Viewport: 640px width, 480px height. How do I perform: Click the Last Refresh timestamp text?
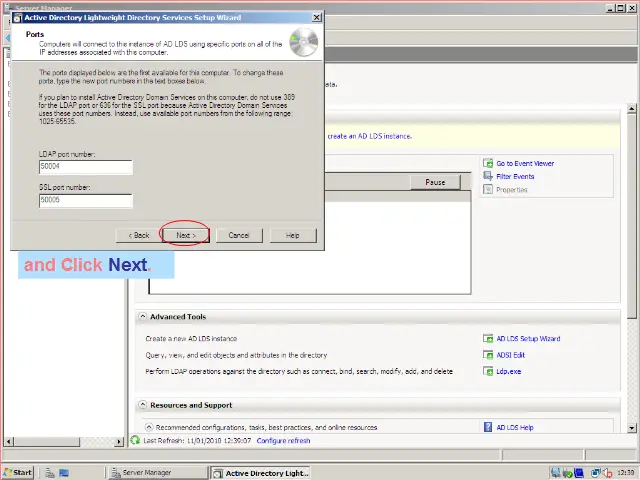[197, 441]
